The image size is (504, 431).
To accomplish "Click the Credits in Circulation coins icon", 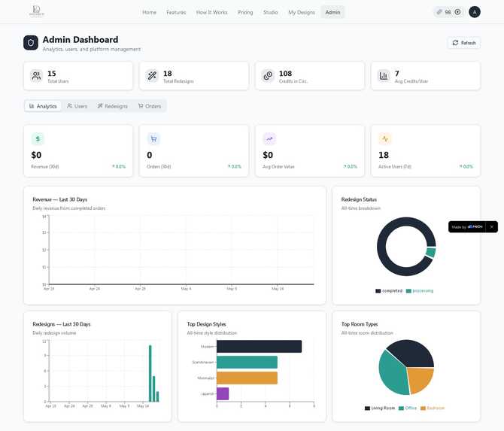I will [x=268, y=76].
